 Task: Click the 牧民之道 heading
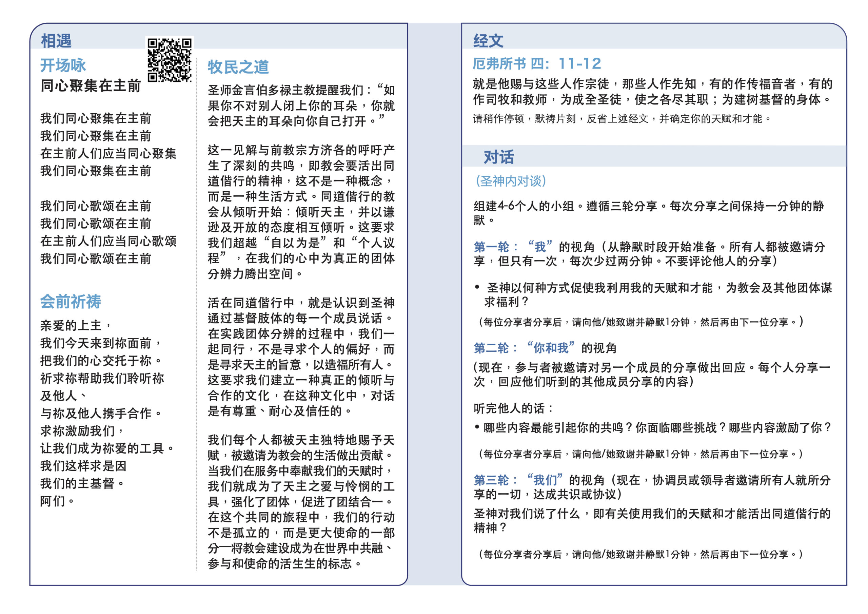[x=238, y=67]
